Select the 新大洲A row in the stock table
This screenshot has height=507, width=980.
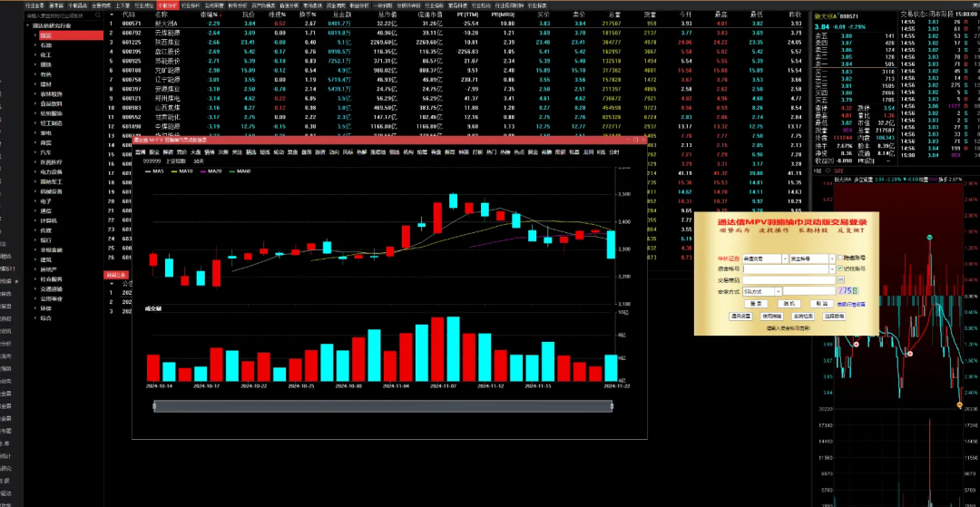point(457,23)
